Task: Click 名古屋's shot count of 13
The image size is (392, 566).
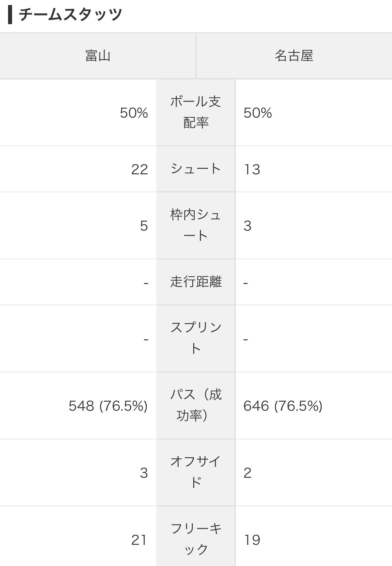Action: pos(252,170)
